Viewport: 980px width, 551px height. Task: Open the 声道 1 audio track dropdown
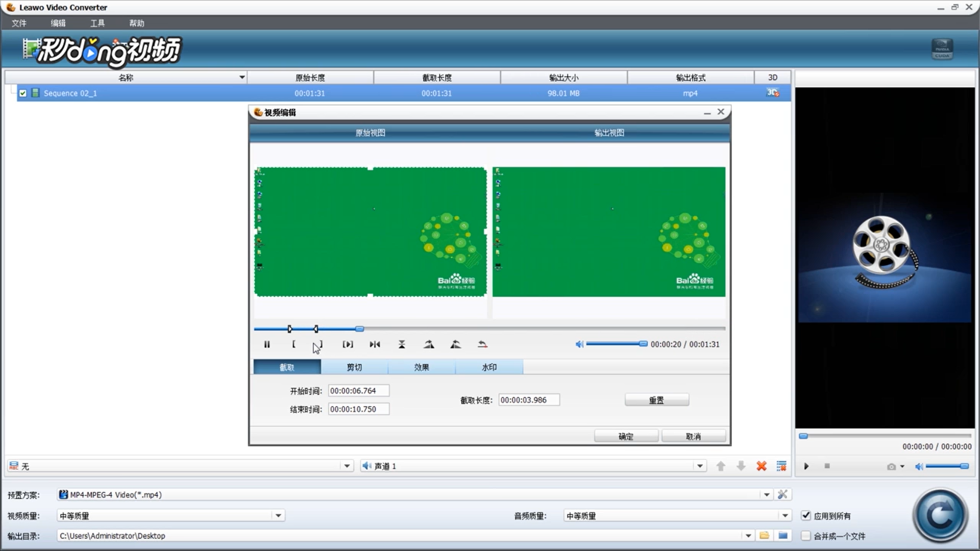click(x=700, y=466)
